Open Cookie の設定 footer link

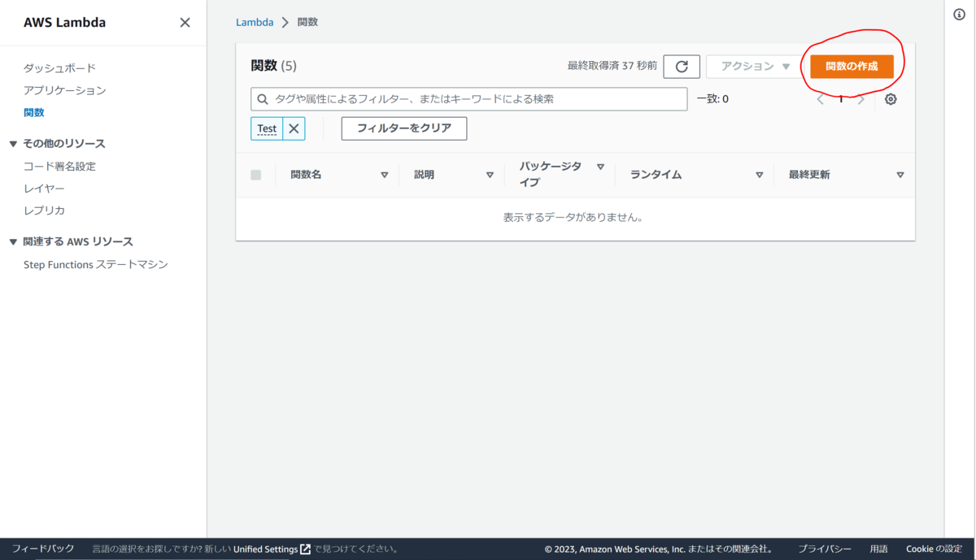click(935, 549)
